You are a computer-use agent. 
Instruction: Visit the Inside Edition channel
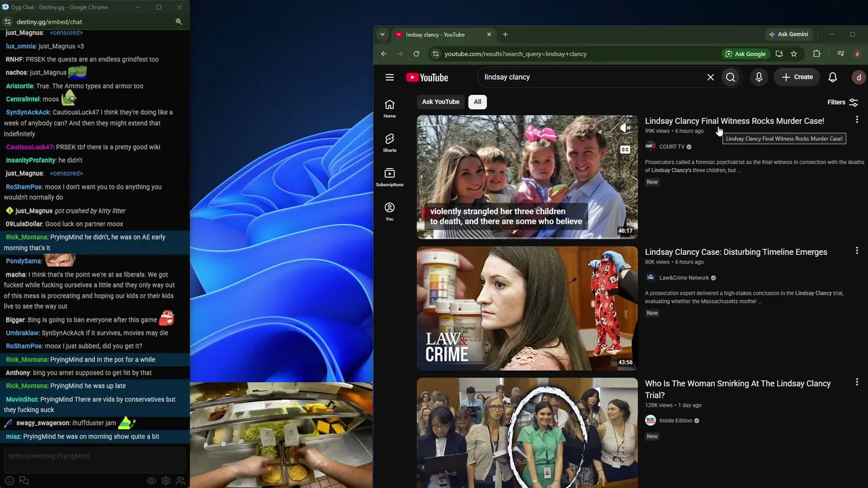tap(675, 421)
